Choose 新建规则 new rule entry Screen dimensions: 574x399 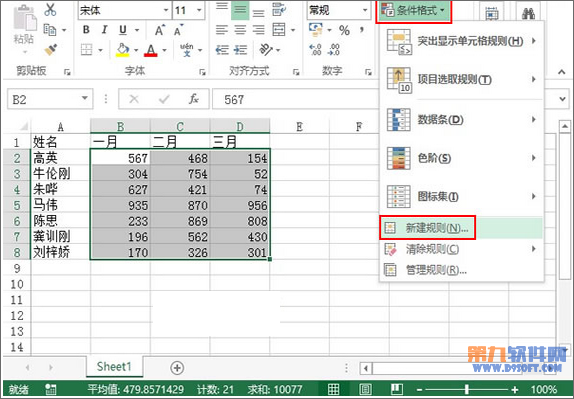coord(461,228)
